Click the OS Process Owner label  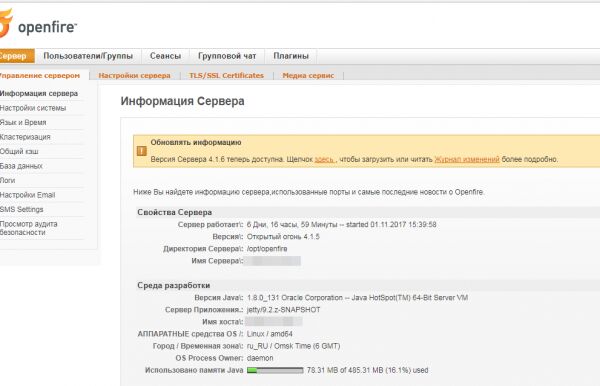209,358
